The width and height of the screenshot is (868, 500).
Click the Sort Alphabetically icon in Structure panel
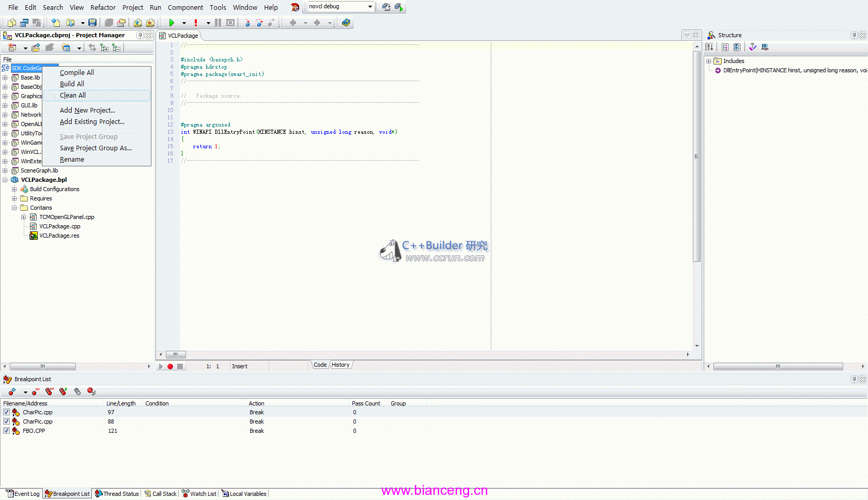click(x=710, y=48)
